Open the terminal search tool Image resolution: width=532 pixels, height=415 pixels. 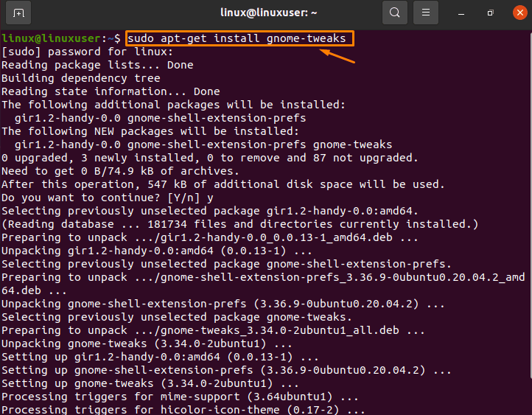395,13
